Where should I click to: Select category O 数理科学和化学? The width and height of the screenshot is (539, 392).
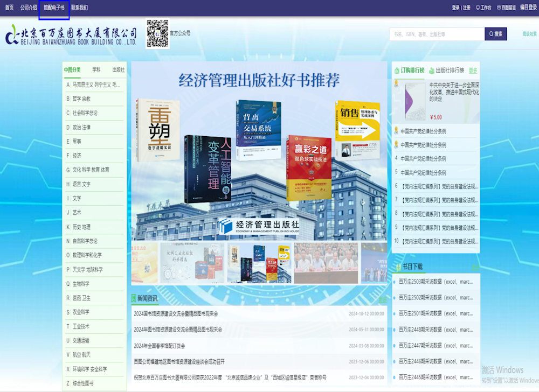94,255
